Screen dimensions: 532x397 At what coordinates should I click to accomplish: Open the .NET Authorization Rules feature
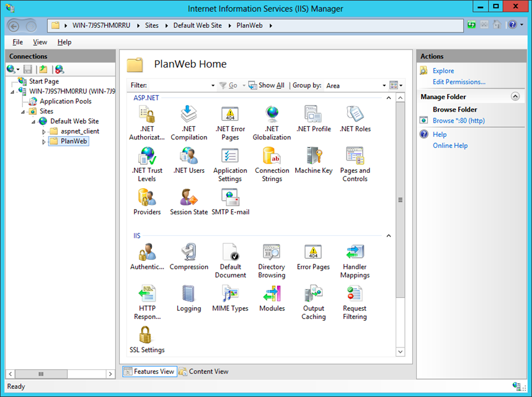click(147, 123)
